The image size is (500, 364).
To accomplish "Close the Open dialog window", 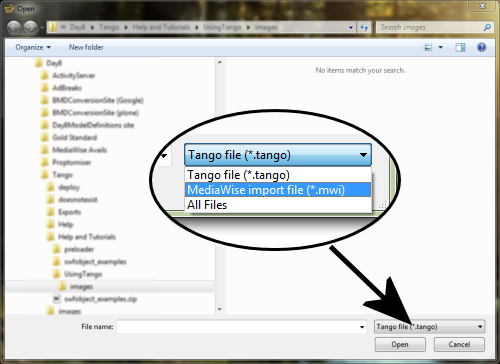I will point(482,6).
